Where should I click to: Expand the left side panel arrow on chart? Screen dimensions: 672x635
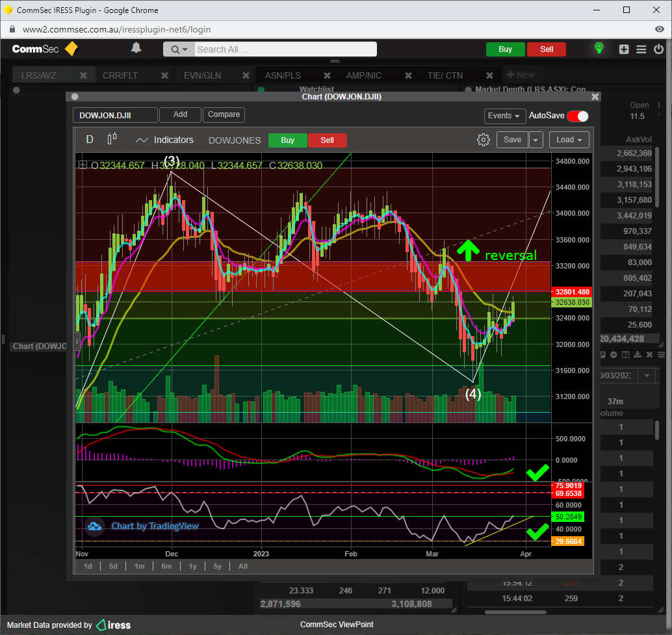click(x=77, y=341)
